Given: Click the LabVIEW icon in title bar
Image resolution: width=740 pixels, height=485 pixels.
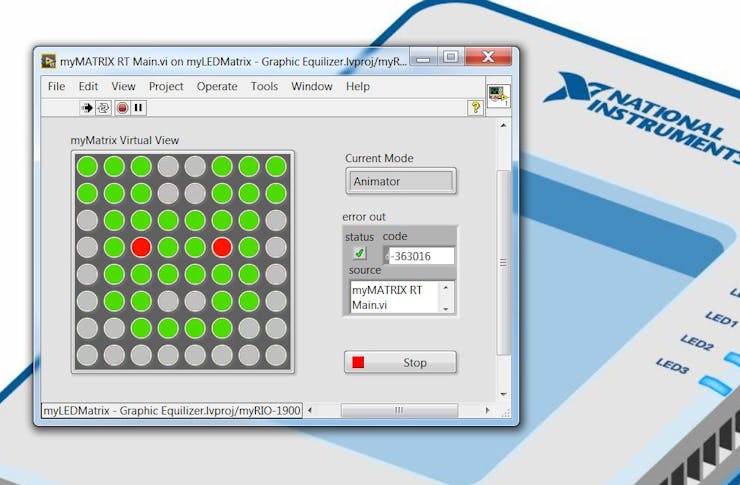Looking at the screenshot, I should pyautogui.click(x=49, y=61).
